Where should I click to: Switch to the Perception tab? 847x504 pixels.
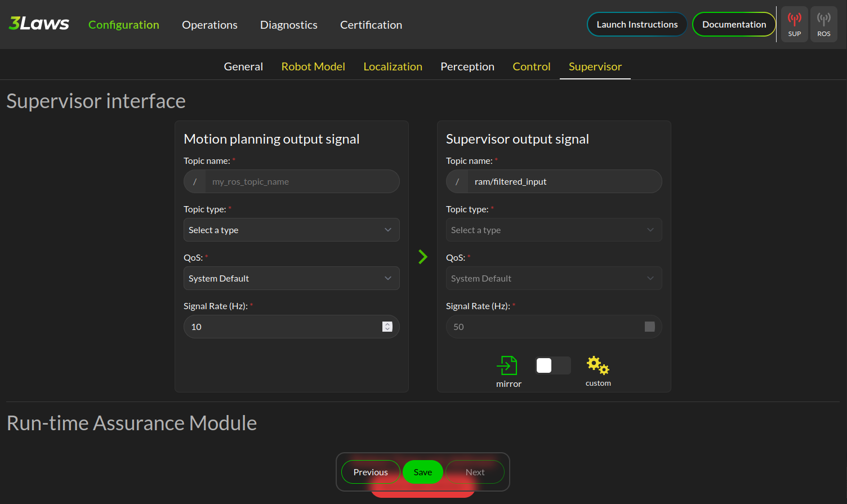[467, 66]
